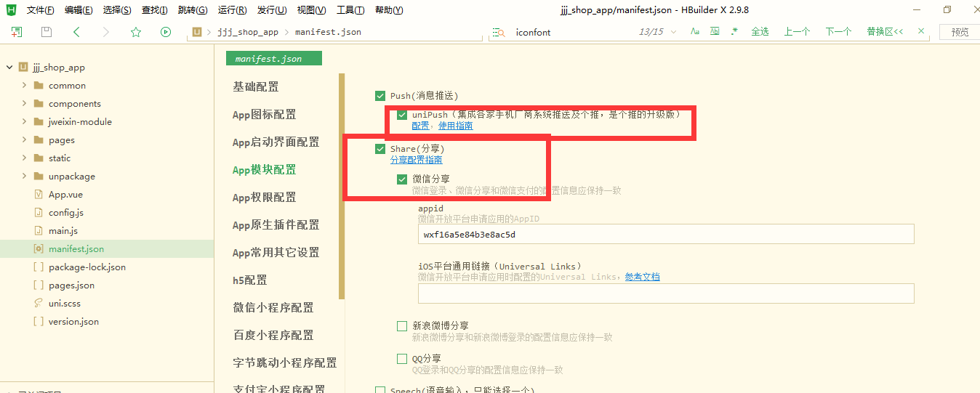Image resolution: width=980 pixels, height=393 pixels.
Task: Open the 编辑(E) menu
Action: pyautogui.click(x=79, y=10)
